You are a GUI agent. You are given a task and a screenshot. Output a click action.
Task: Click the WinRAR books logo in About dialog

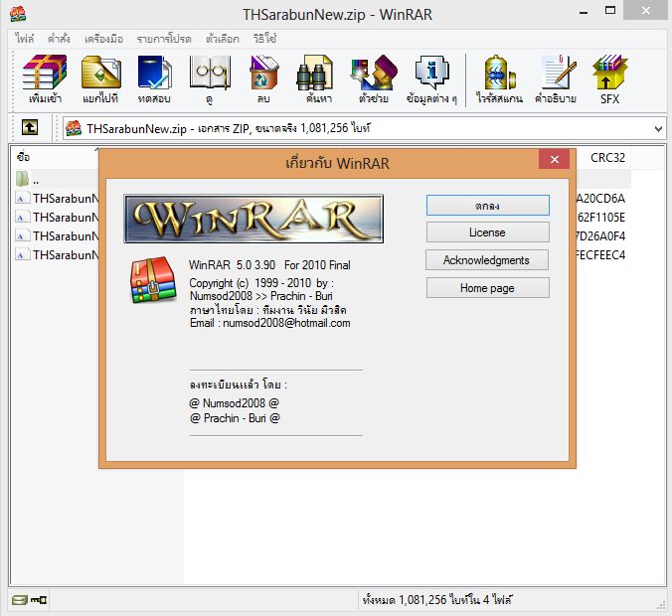point(153,280)
